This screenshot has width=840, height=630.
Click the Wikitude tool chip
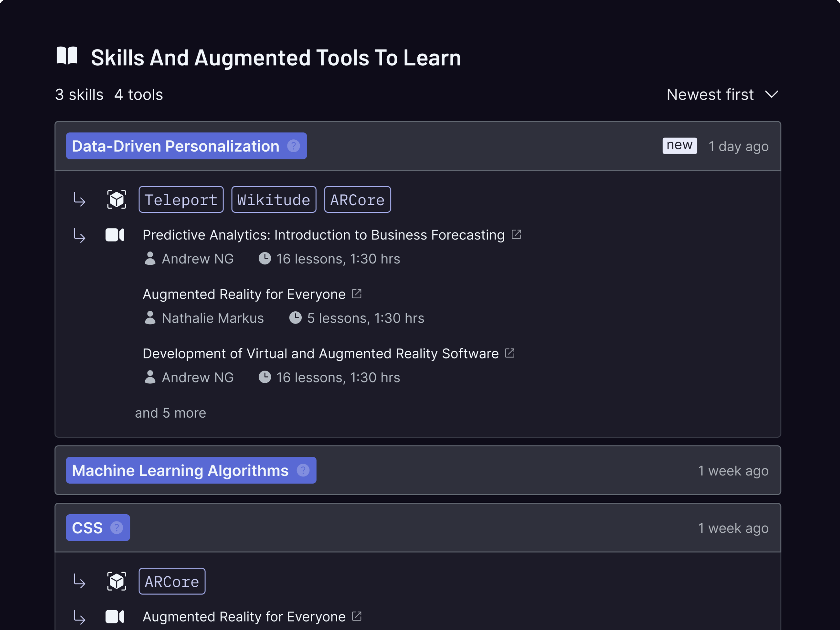coord(274,200)
